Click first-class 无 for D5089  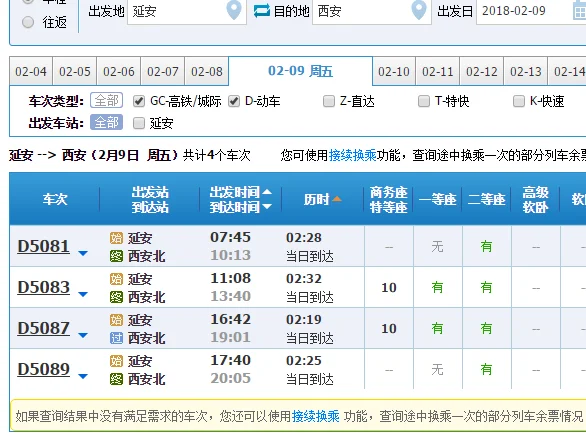click(437, 369)
